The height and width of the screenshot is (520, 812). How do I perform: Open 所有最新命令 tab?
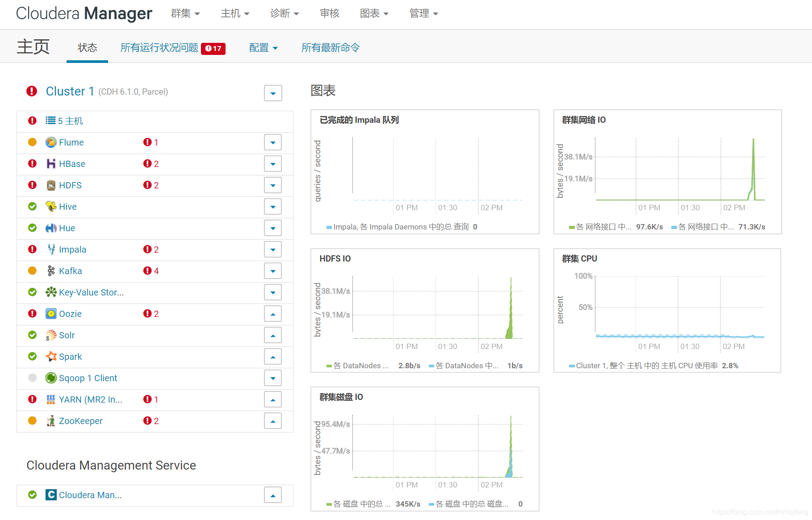[331, 48]
